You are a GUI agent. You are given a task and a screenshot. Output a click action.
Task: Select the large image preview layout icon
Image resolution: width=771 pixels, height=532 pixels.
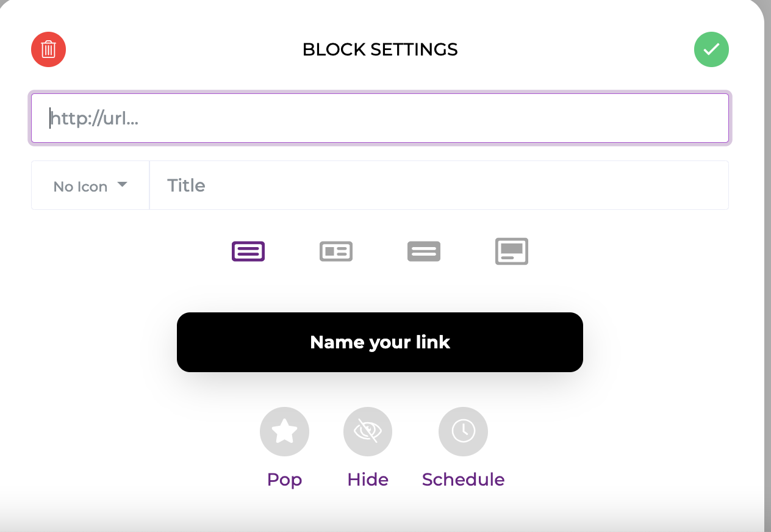pyautogui.click(x=511, y=251)
